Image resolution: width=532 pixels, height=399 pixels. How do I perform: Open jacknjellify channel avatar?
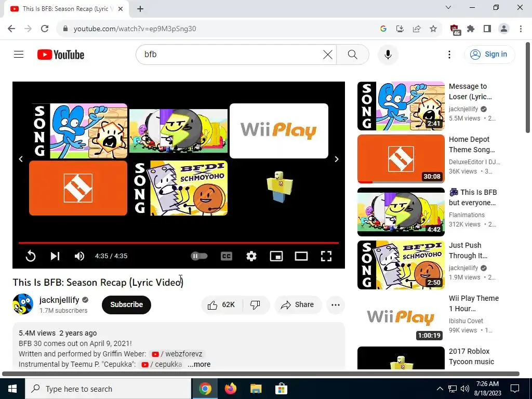click(x=23, y=304)
